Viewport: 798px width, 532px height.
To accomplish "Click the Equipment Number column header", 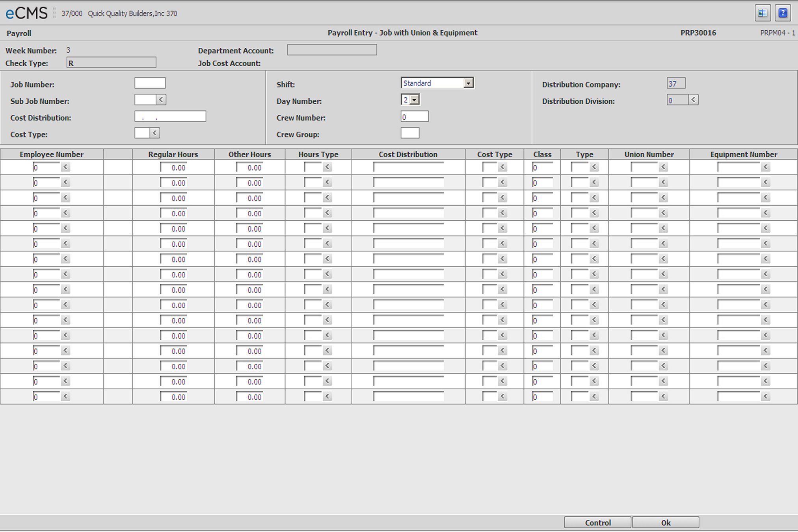I will 744,154.
